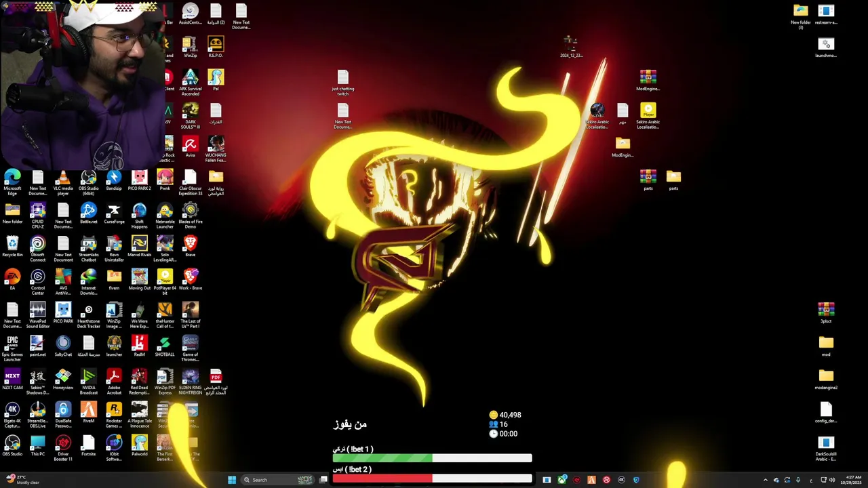Open the PICO PARK 2 game icon

[x=140, y=181]
